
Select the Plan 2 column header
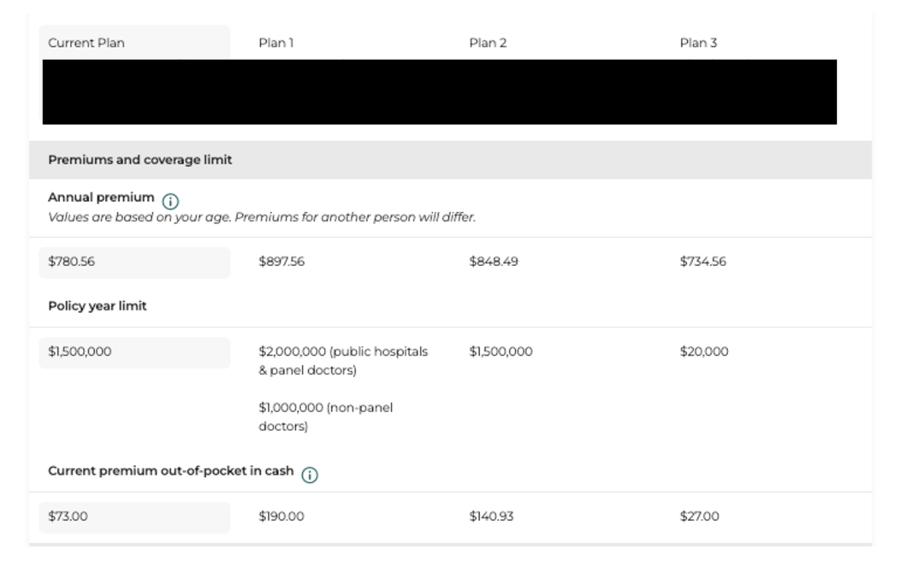[x=488, y=43]
